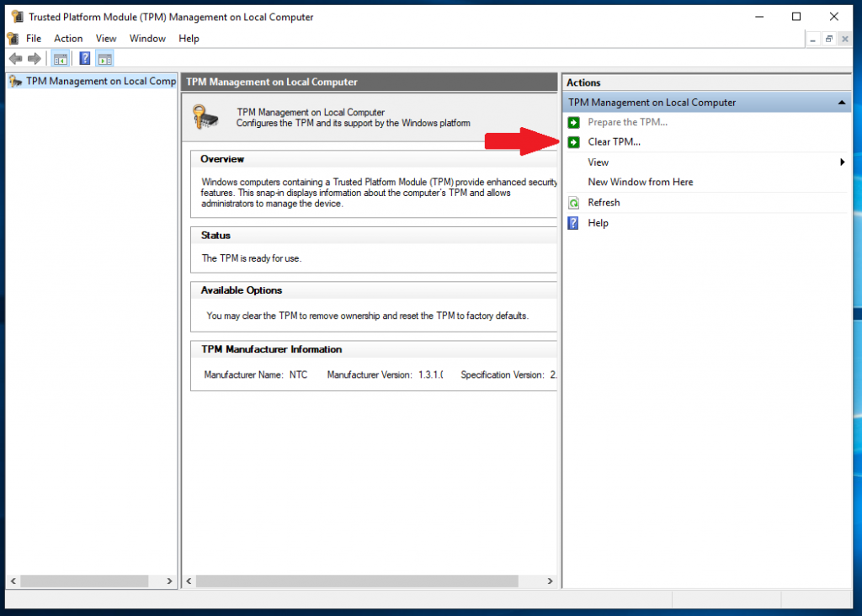The width and height of the screenshot is (862, 616).
Task: Minimize the TPM Management window
Action: click(x=759, y=17)
